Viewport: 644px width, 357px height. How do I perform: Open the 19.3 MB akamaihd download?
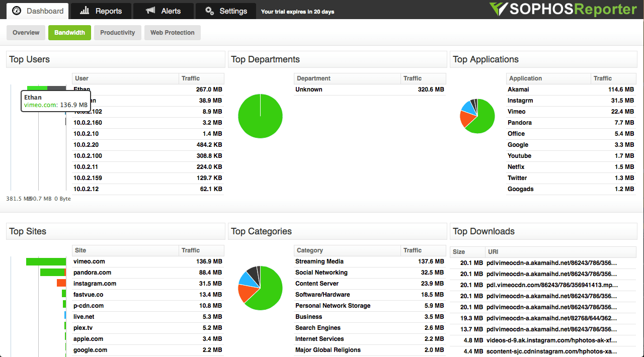click(x=552, y=318)
